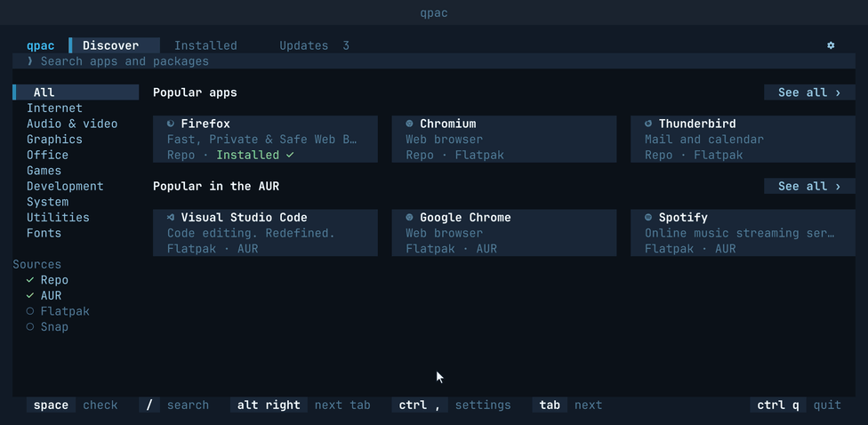868x425 pixels.
Task: Click the Popular in the AUR heading
Action: [216, 186]
